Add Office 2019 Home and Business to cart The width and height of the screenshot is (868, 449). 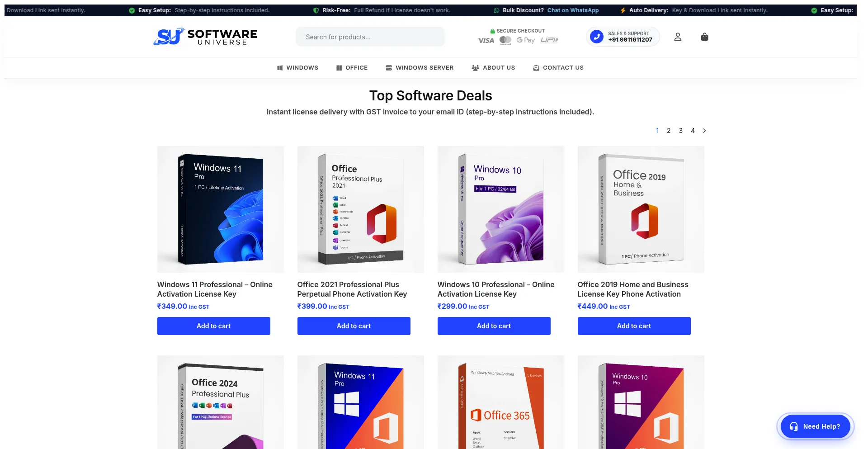pyautogui.click(x=634, y=326)
